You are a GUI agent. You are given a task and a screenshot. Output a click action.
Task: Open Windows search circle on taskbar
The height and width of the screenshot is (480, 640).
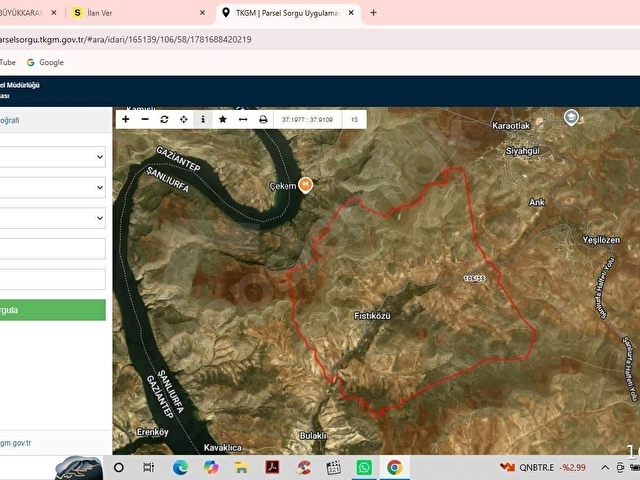coord(119,467)
